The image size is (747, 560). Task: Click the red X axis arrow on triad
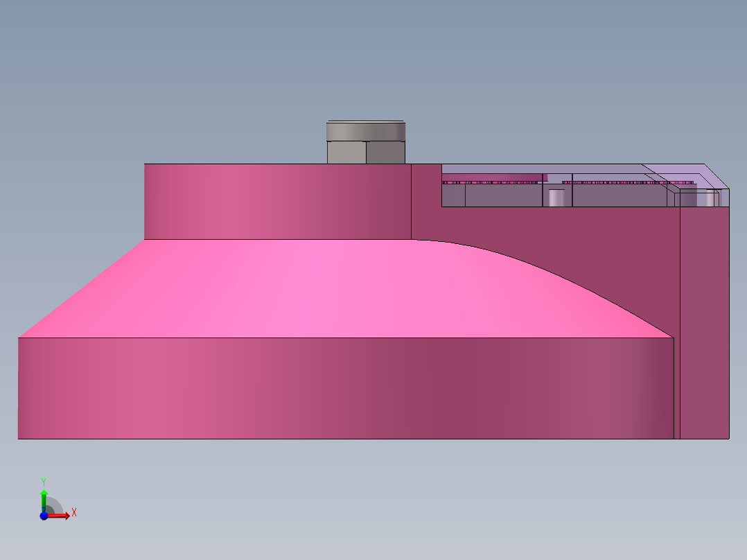(x=62, y=516)
